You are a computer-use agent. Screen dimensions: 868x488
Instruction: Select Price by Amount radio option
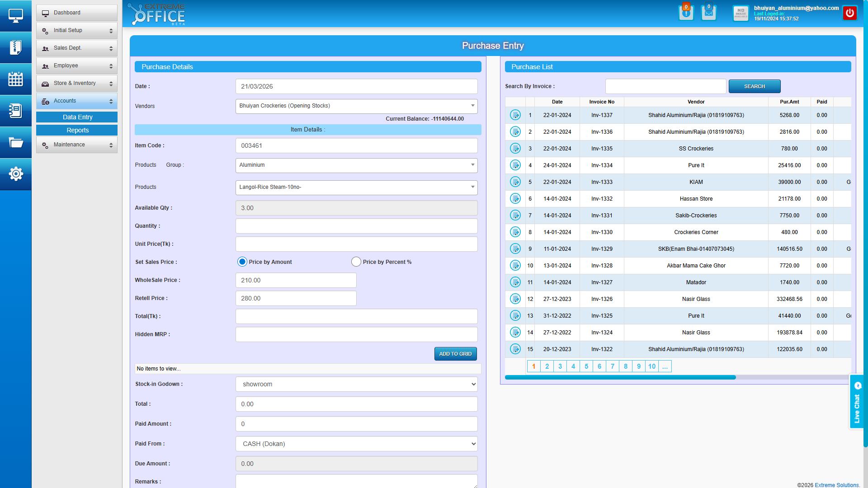242,262
